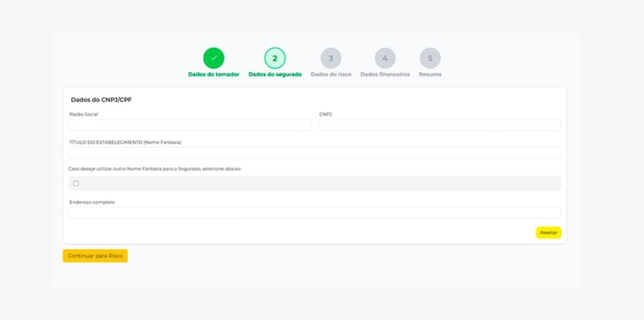Click the Dados do CNPJ/CPF heading

pos(101,100)
